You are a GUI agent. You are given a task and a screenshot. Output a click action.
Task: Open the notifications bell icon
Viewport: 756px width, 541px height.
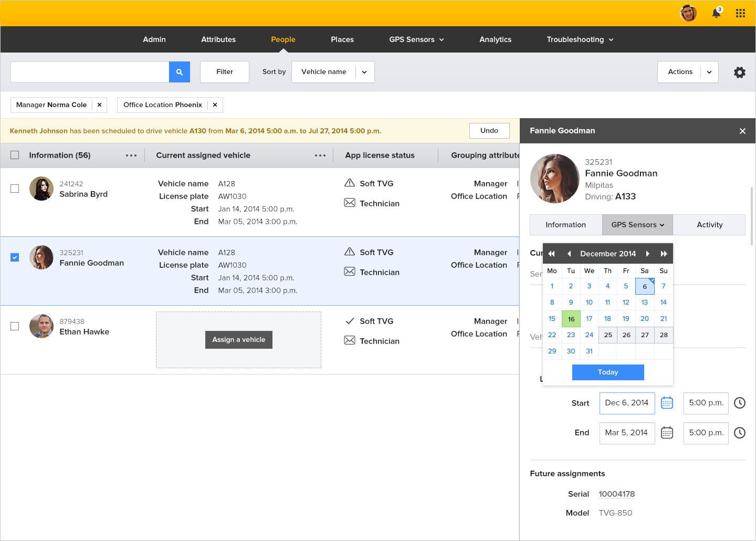tap(716, 13)
